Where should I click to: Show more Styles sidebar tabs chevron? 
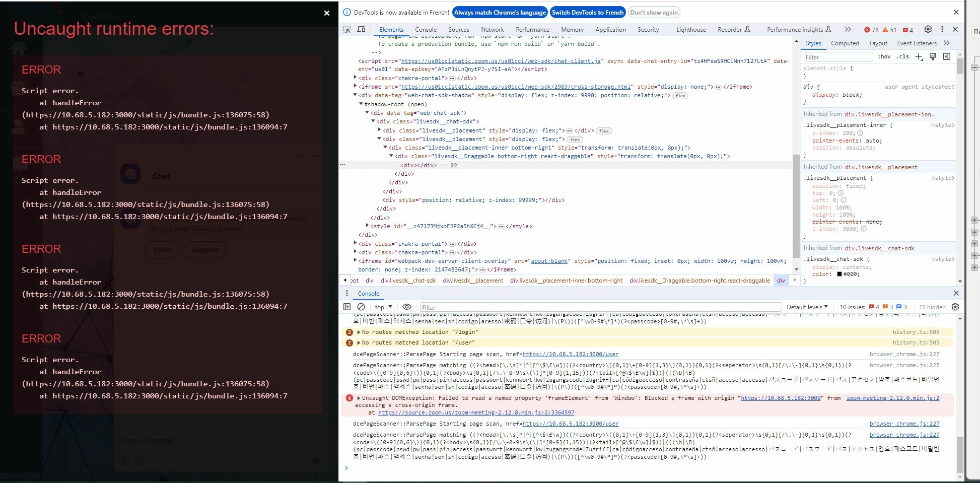(x=947, y=43)
